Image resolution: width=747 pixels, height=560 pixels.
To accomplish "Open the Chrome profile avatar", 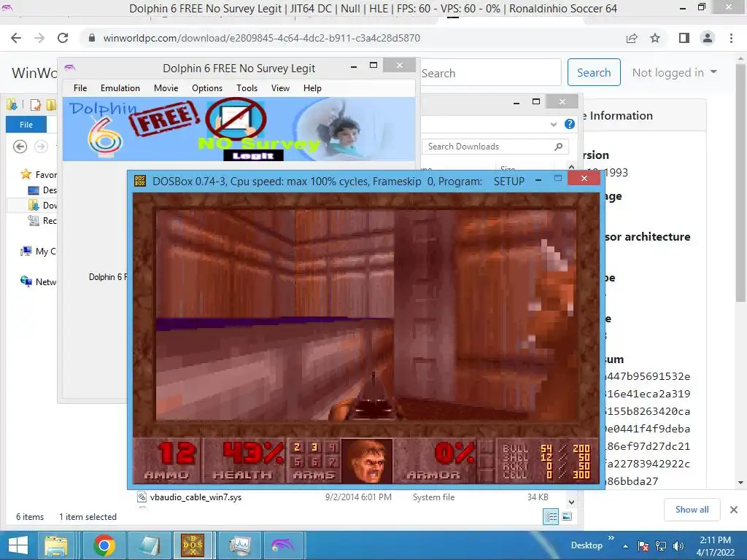I will 708,38.
